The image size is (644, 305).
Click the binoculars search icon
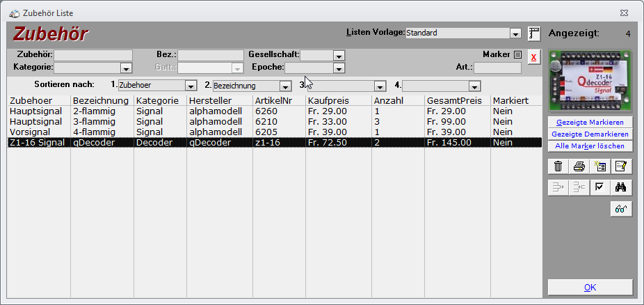[x=621, y=187]
